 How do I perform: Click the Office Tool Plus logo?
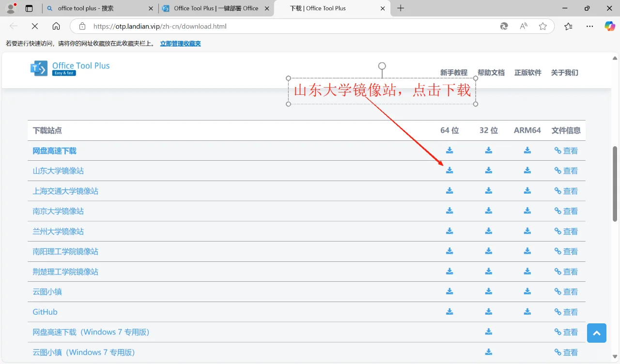(x=70, y=68)
